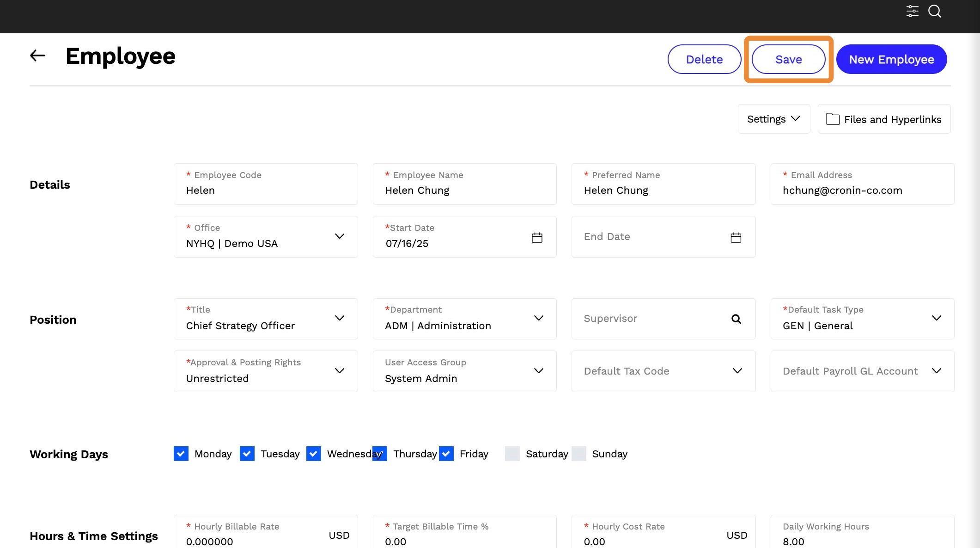The image size is (980, 548).
Task: Open Default Payroll GL Account dropdown
Action: coord(863,371)
